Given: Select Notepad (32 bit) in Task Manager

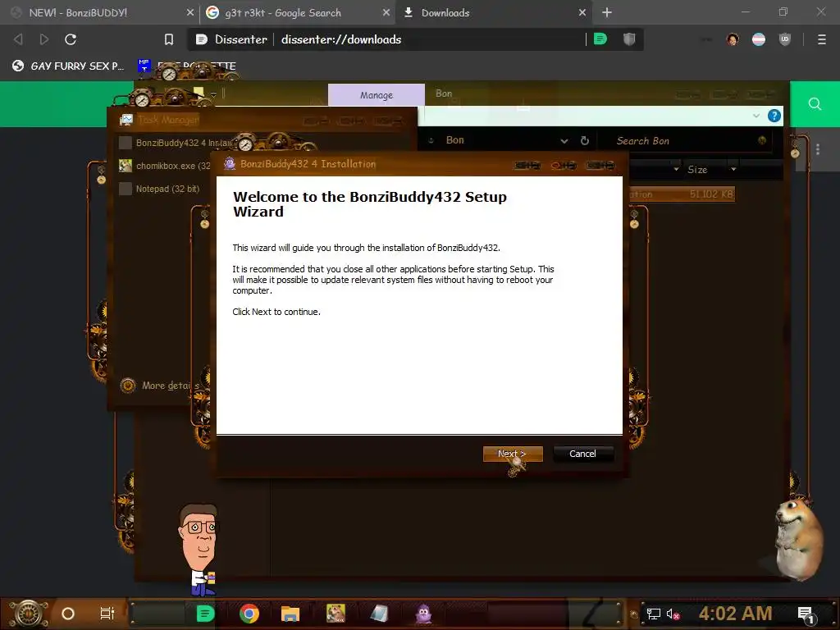Looking at the screenshot, I should tap(161, 189).
